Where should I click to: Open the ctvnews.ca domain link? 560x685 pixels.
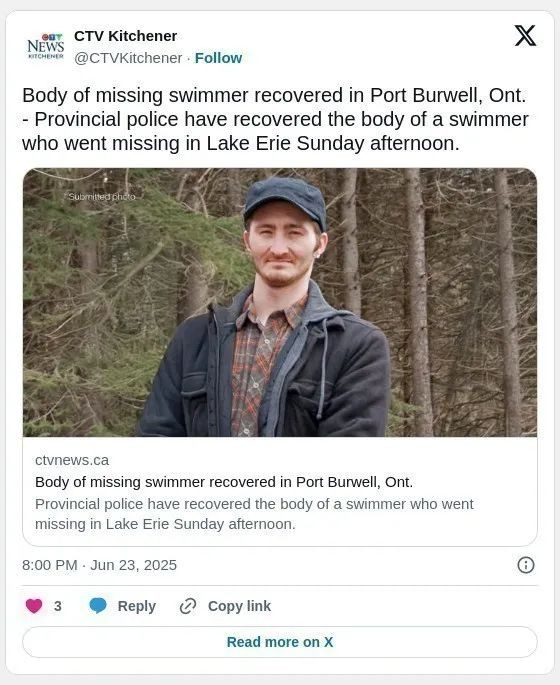tap(72, 460)
